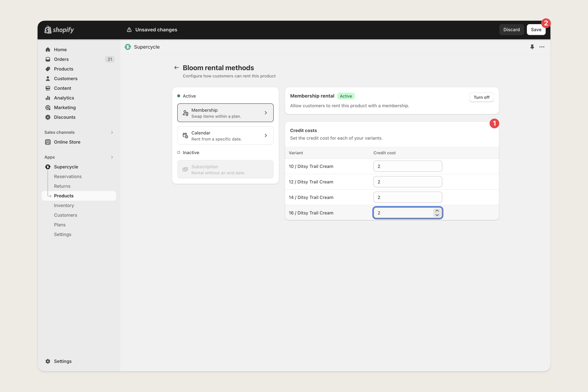Expand the Apps section chevron
The height and width of the screenshot is (392, 588).
[x=112, y=157]
